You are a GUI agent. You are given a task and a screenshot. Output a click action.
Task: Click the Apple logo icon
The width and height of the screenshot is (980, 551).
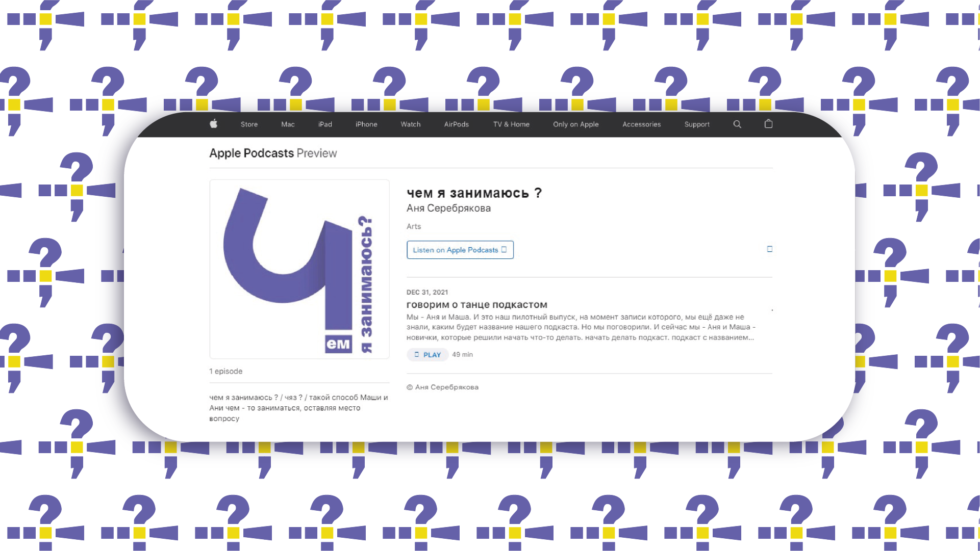pos(214,124)
